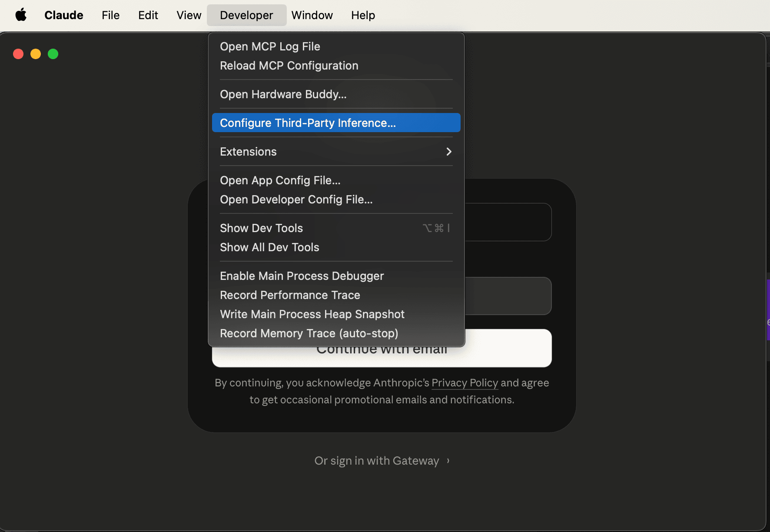This screenshot has height=532, width=770.
Task: Choose Open Hardware Buddy…
Action: pyautogui.click(x=336, y=94)
